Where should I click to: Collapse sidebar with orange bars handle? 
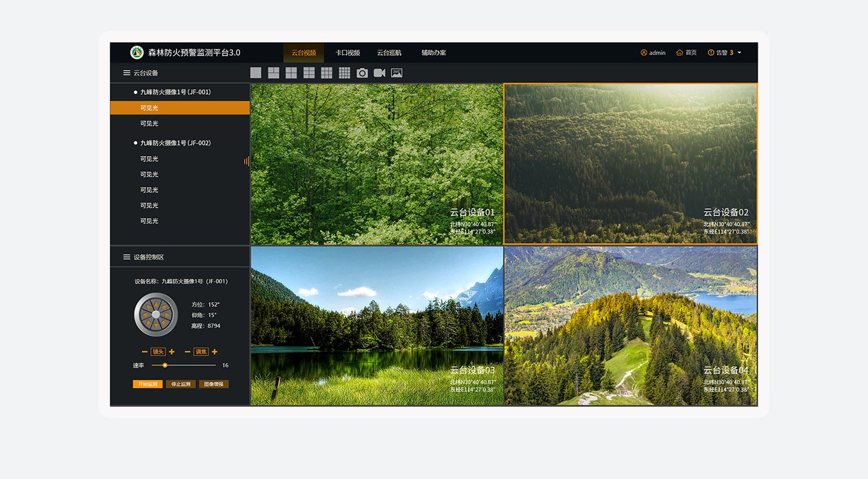246,161
